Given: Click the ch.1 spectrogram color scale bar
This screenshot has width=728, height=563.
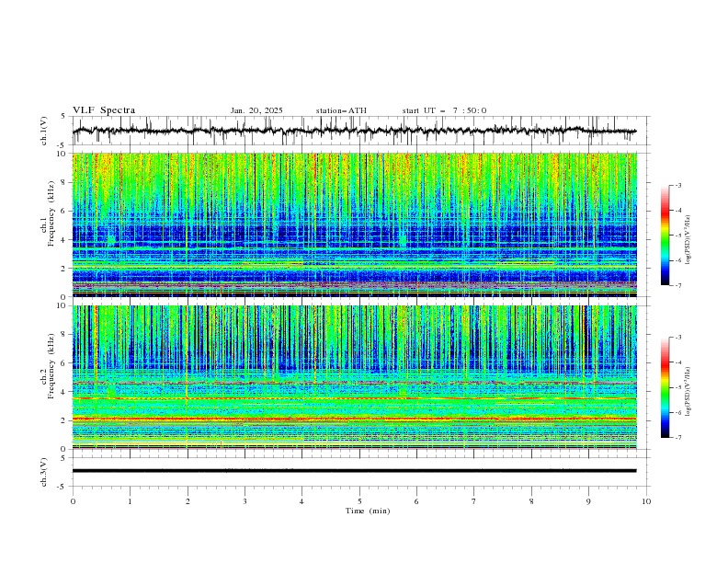Looking at the screenshot, I should pos(665,235).
